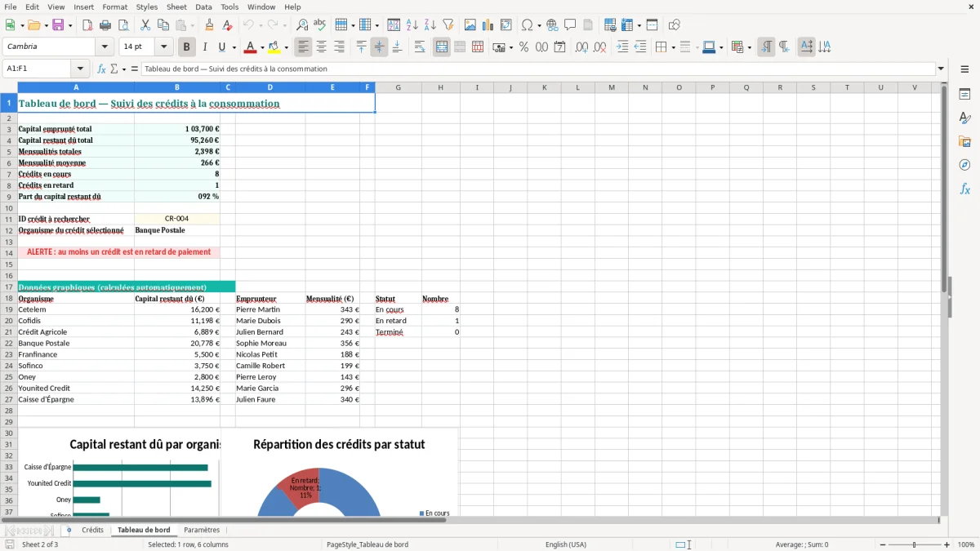Align cell content to the left

point(303,47)
